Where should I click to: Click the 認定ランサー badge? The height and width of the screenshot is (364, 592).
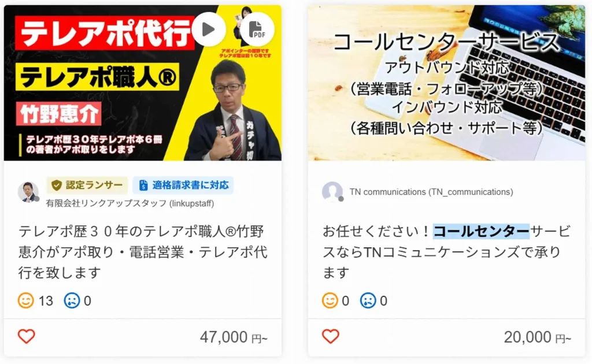(x=87, y=185)
